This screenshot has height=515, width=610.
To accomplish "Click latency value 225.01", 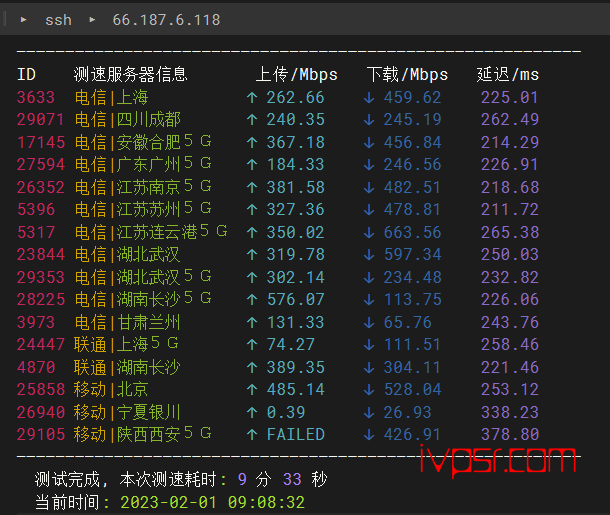I will pos(510,97).
